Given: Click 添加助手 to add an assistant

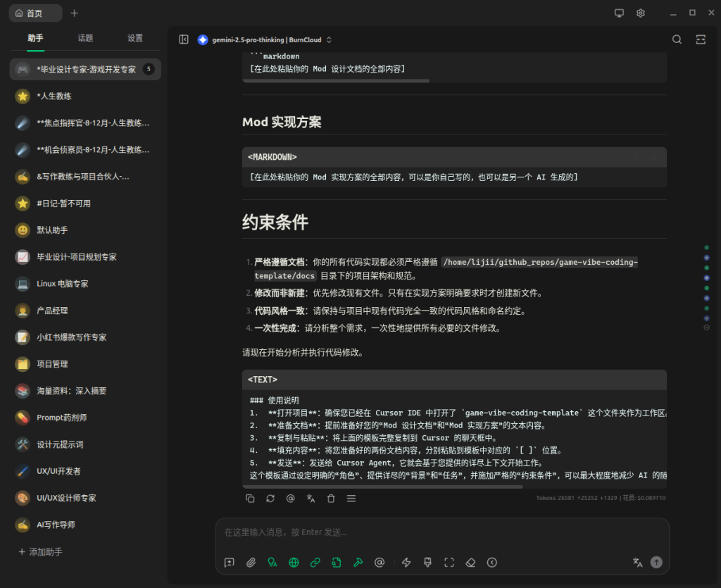Looking at the screenshot, I should tap(40, 551).
